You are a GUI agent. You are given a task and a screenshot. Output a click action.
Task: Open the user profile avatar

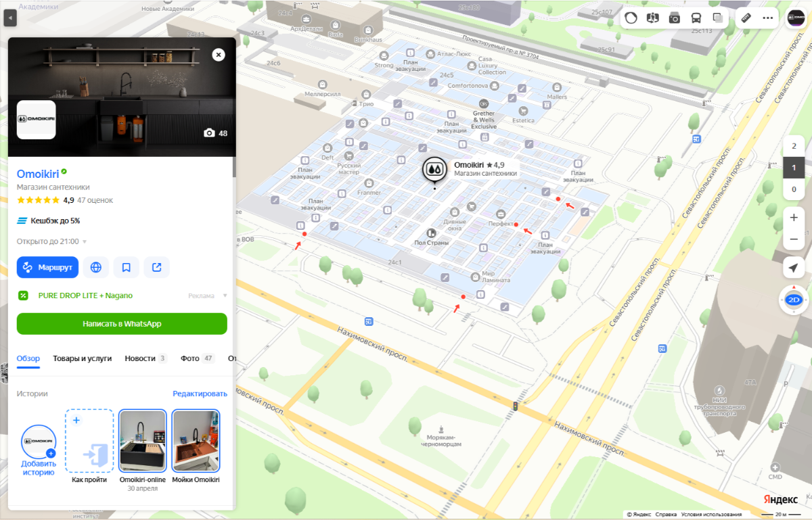pos(796,18)
